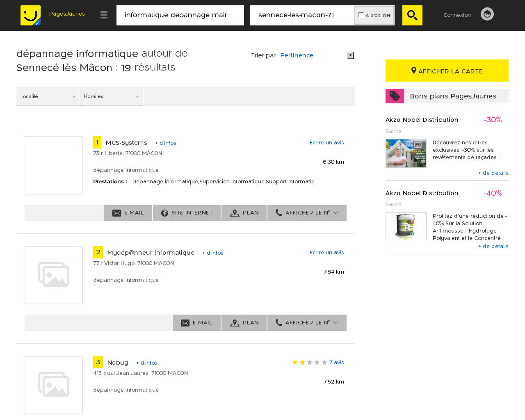The width and height of the screenshot is (525, 420).
Task: Click the Afficher la carte button
Action: [x=447, y=71]
